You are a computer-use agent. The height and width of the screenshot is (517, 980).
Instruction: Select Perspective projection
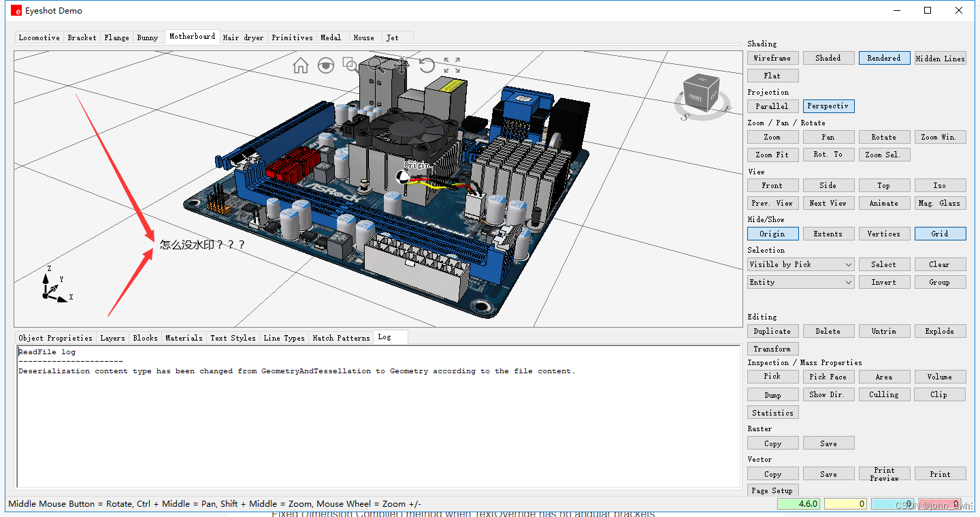click(828, 106)
